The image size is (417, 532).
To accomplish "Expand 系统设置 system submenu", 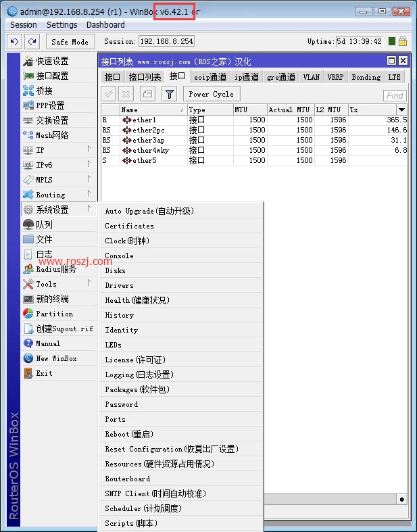I will 59,210.
